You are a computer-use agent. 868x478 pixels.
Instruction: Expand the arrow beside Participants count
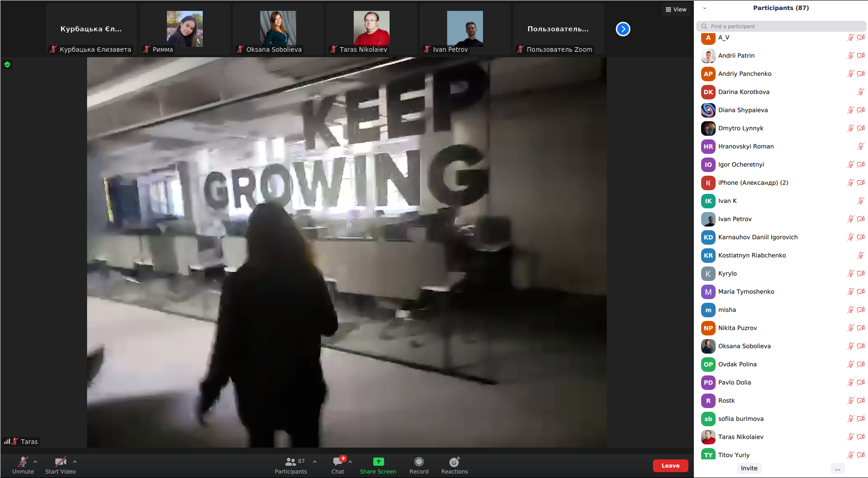315,462
